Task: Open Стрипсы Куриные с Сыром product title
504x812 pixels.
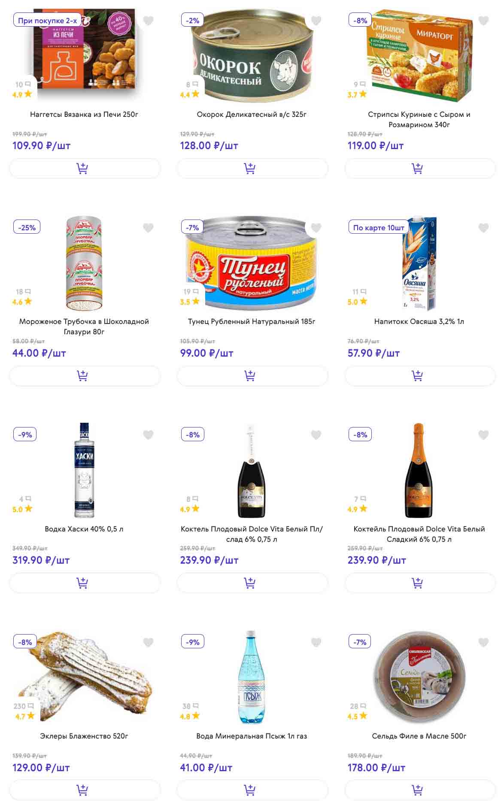Action: pyautogui.click(x=419, y=119)
